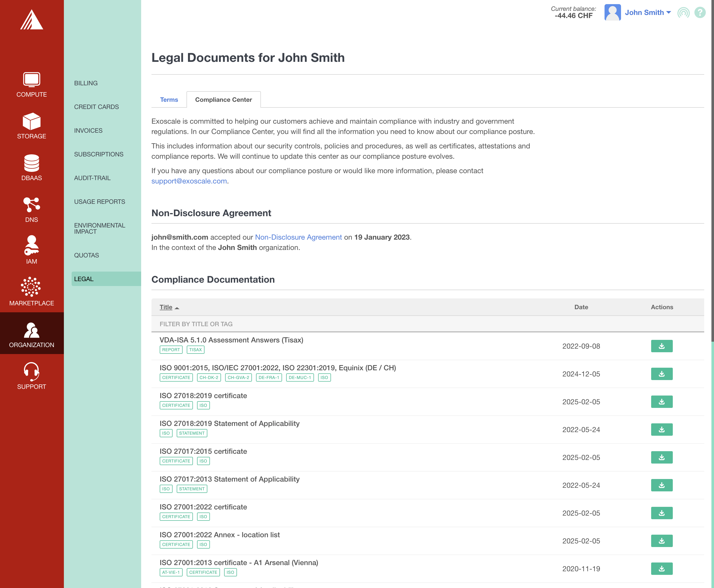Switch to the Terms tab
Viewport: 714px width, 588px height.
pyautogui.click(x=169, y=99)
